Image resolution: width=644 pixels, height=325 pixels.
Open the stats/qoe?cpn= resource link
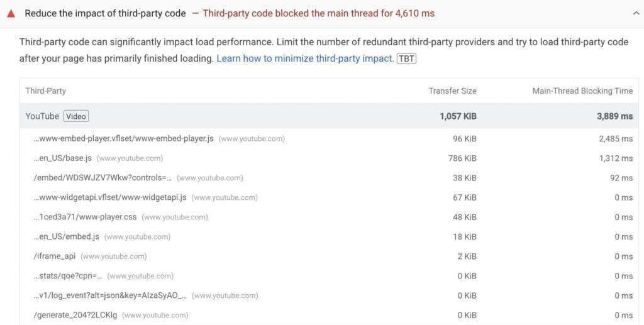[68, 276]
